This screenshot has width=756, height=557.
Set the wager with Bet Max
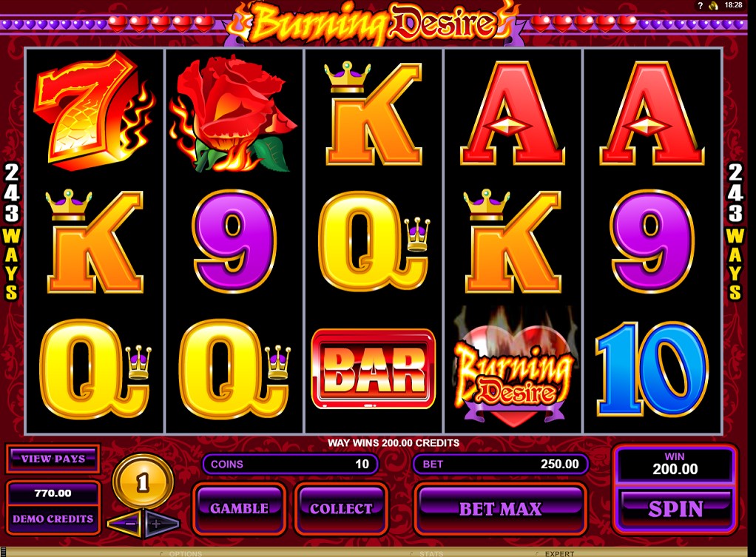(501, 508)
